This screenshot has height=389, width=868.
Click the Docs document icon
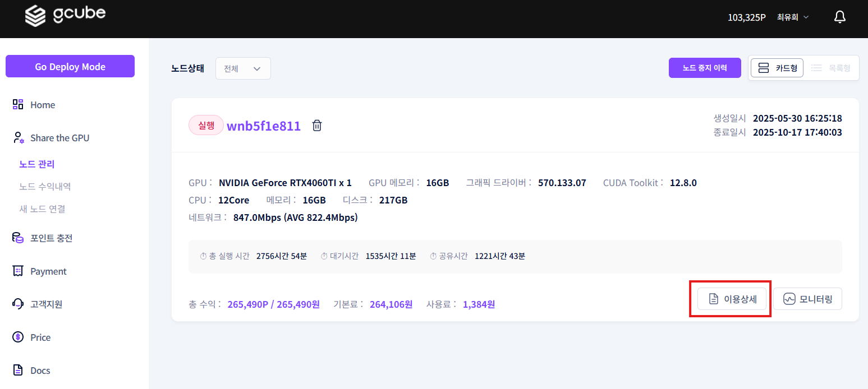point(18,370)
